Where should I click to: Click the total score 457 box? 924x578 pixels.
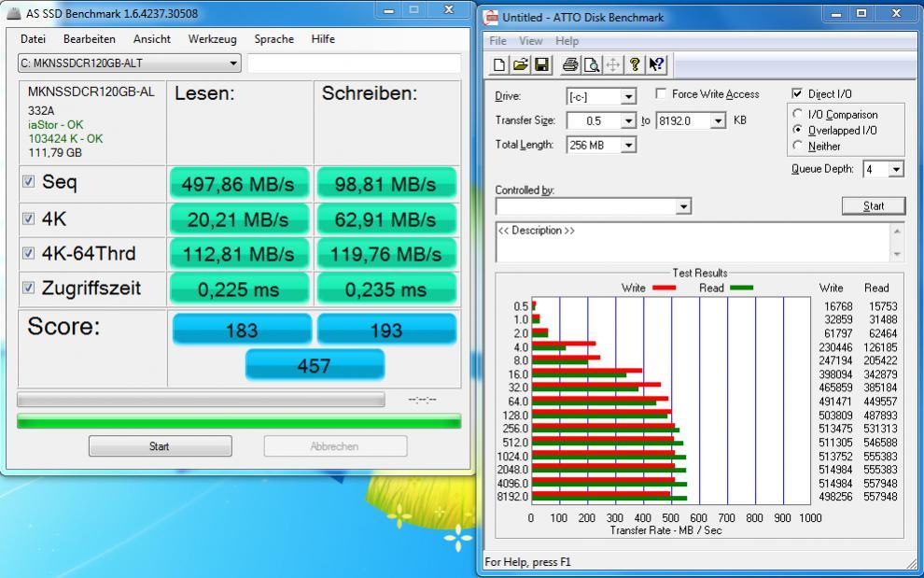(315, 365)
